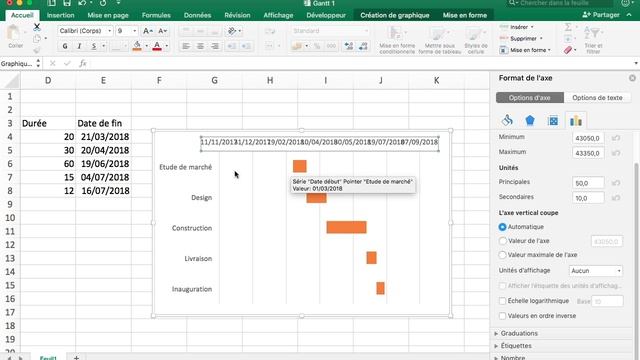Increase decimal places icon
Viewport: 640px width, 360px height.
349,47
